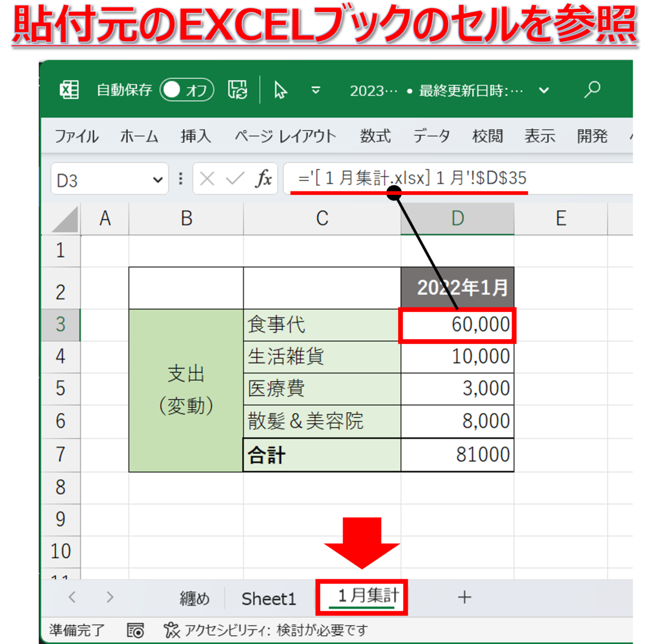Click the cell with value 10,000
The width and height of the screenshot is (652, 644).
coord(457,357)
